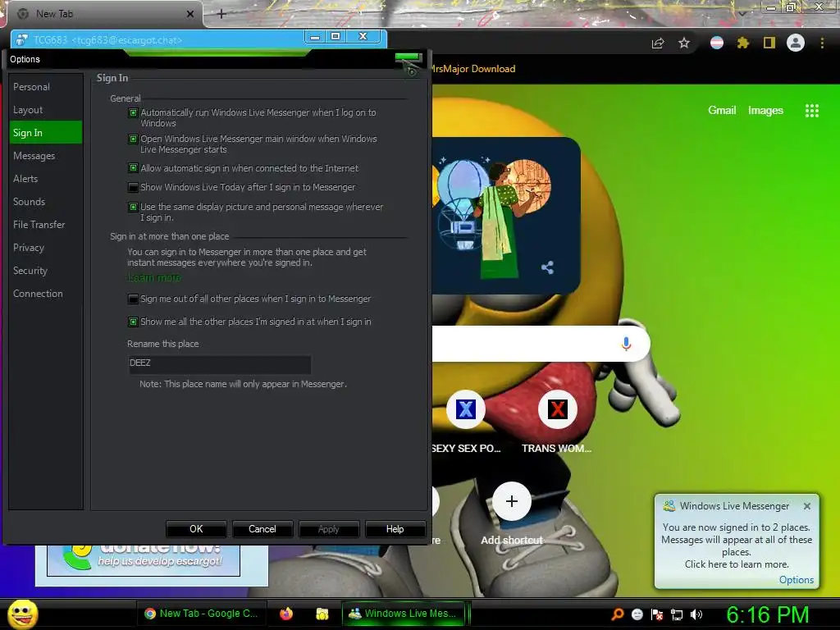Screen dimensions: 840x630
Task: Toggle Automatically run Windows Live Messenger checkbox
Action: pos(134,113)
